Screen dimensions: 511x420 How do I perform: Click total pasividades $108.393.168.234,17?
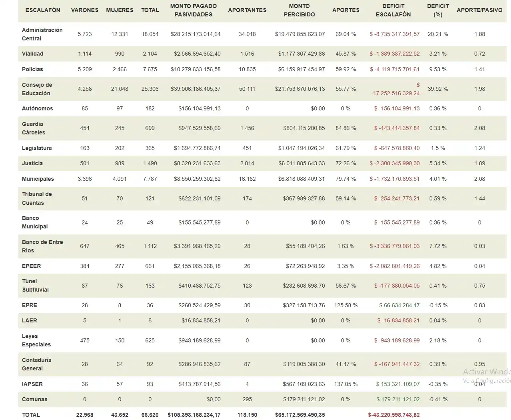coord(194,415)
